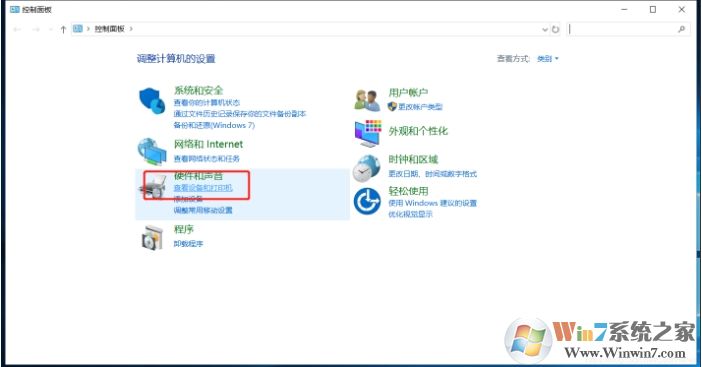Open 更改日期、时间或数字格式 link
This screenshot has height=367, width=702.
click(432, 174)
